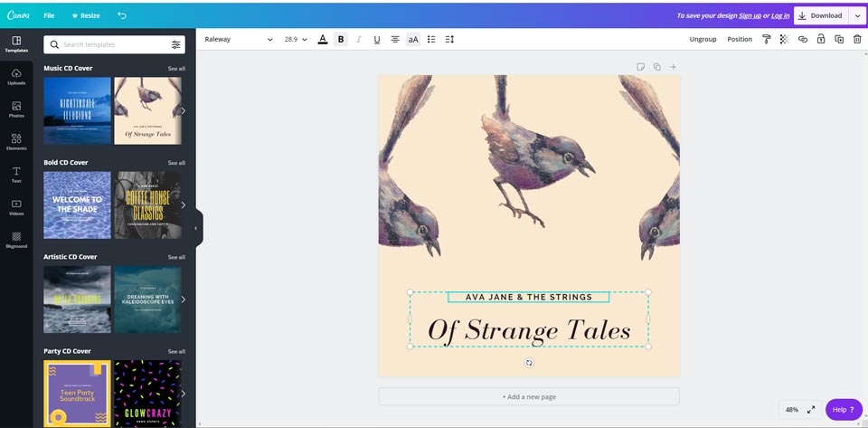
Task: Click the Ungroup button
Action: (703, 39)
